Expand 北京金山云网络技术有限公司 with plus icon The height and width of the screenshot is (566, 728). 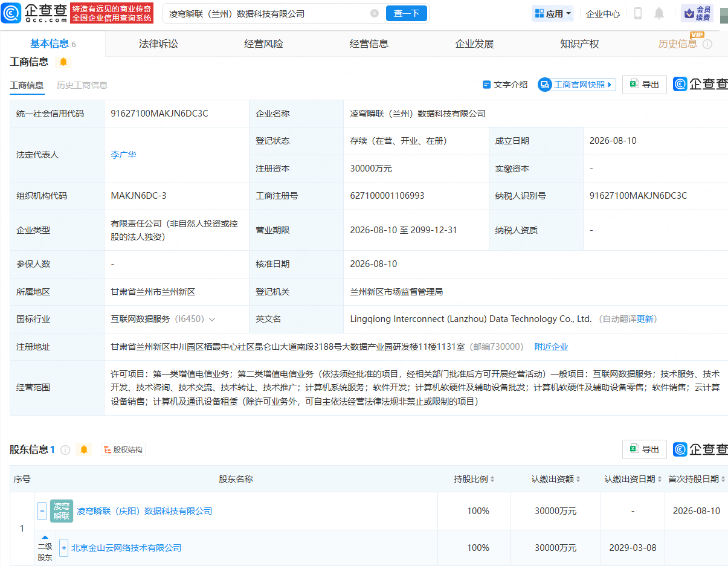63,548
